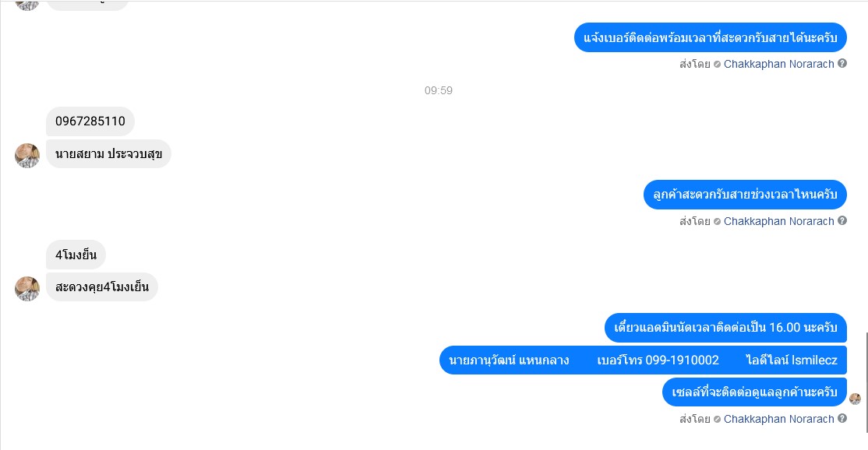Open Chakkaphan Norarach link at conversation bottom
The height and width of the screenshot is (450, 868).
(778, 419)
